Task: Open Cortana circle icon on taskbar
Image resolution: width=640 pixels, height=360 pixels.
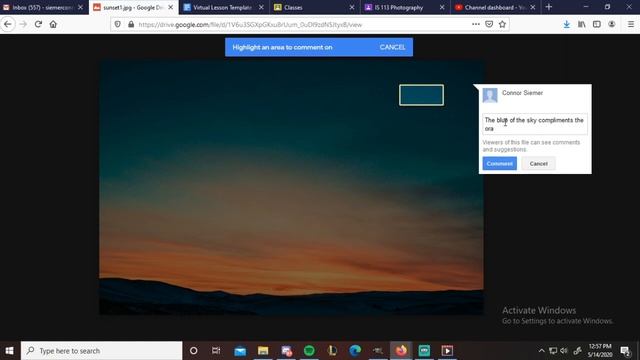Action: click(x=193, y=351)
